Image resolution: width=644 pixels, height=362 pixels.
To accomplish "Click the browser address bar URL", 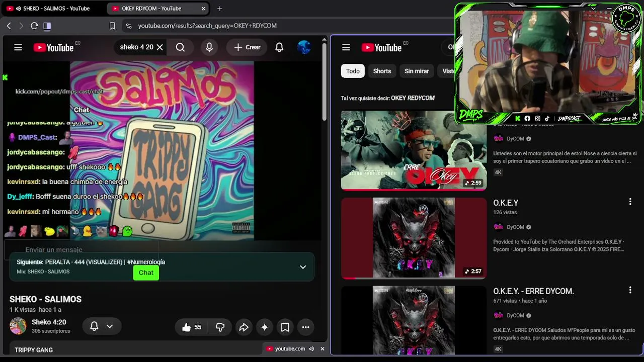I will 207,26.
